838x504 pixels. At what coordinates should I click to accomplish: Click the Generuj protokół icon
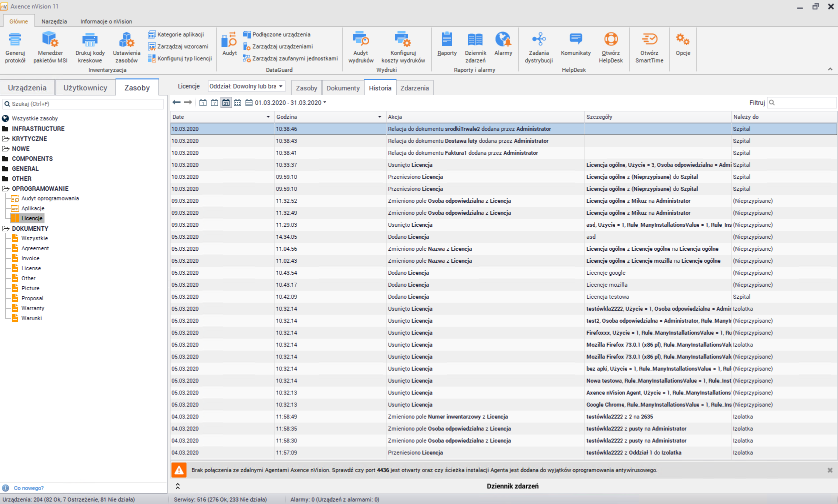(15, 40)
